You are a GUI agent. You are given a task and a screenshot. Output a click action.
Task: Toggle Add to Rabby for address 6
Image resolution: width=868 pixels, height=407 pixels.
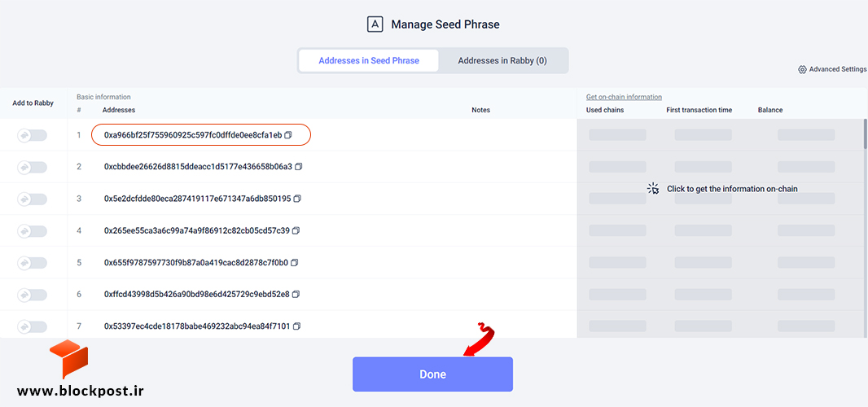coord(32,294)
